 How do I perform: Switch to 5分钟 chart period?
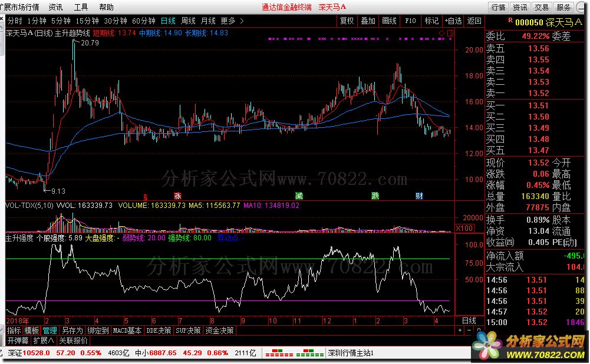coord(61,21)
